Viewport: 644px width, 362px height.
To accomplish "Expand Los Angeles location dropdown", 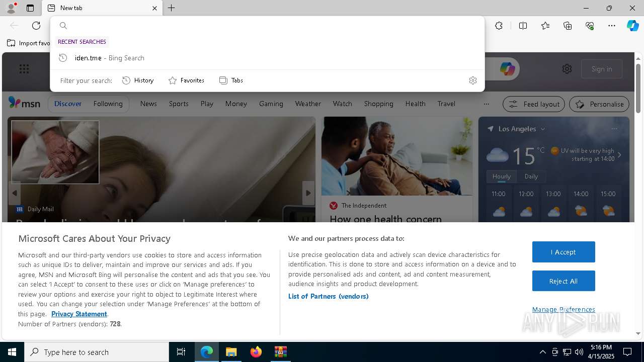I will tap(543, 129).
